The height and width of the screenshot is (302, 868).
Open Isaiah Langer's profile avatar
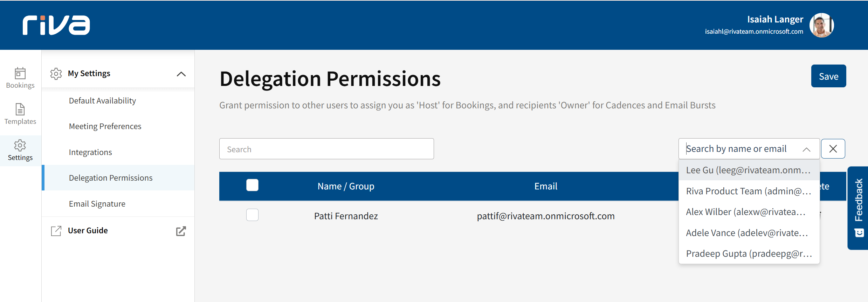click(x=821, y=25)
